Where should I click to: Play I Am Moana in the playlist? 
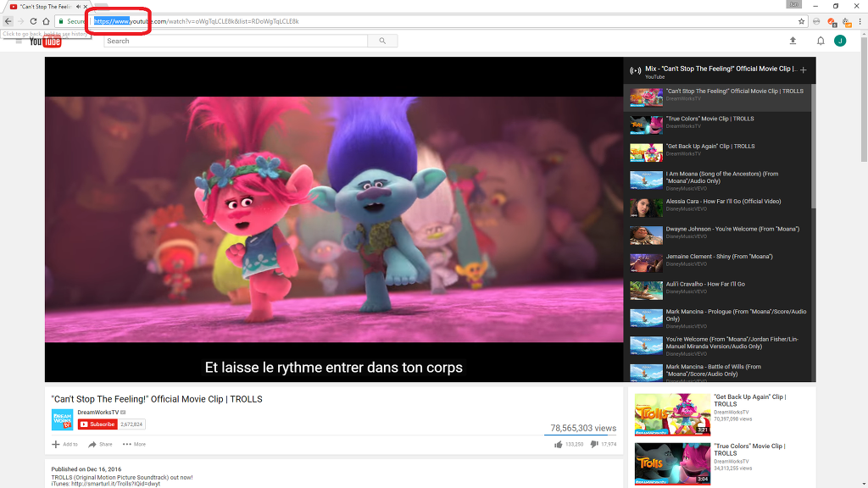tap(717, 180)
